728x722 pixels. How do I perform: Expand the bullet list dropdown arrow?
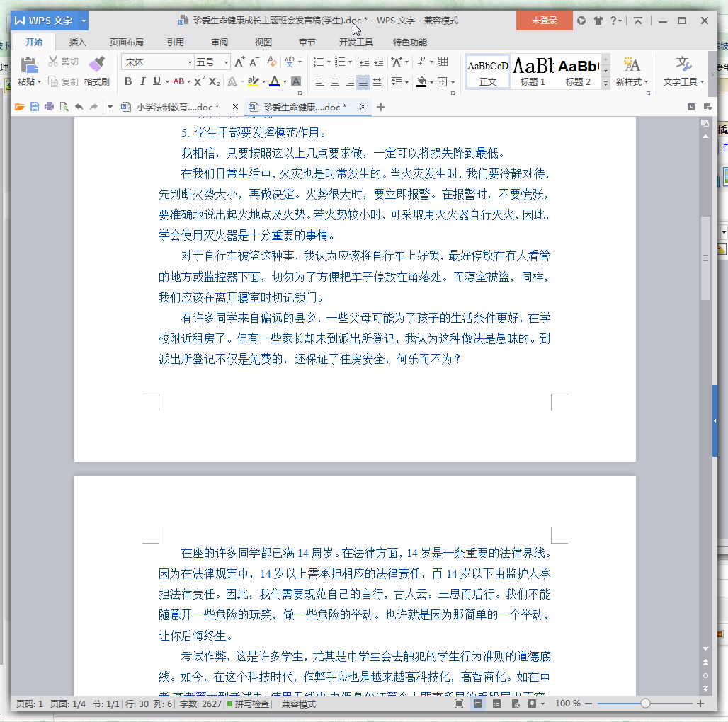click(x=329, y=62)
